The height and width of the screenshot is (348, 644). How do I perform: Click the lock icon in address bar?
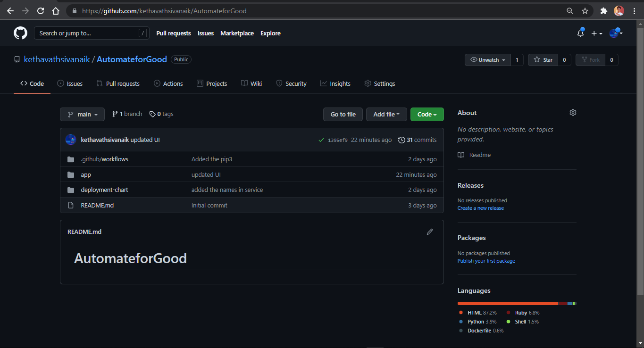pyautogui.click(x=75, y=11)
